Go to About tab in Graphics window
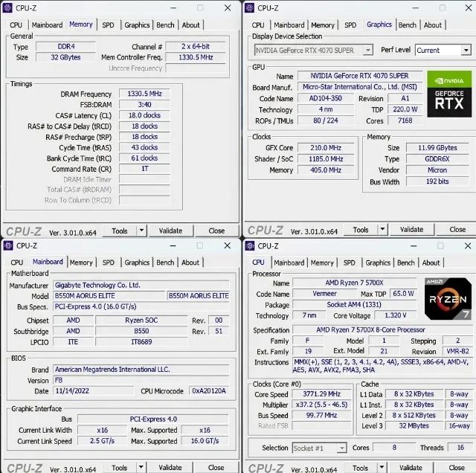This screenshot has width=476, height=473. [x=433, y=25]
